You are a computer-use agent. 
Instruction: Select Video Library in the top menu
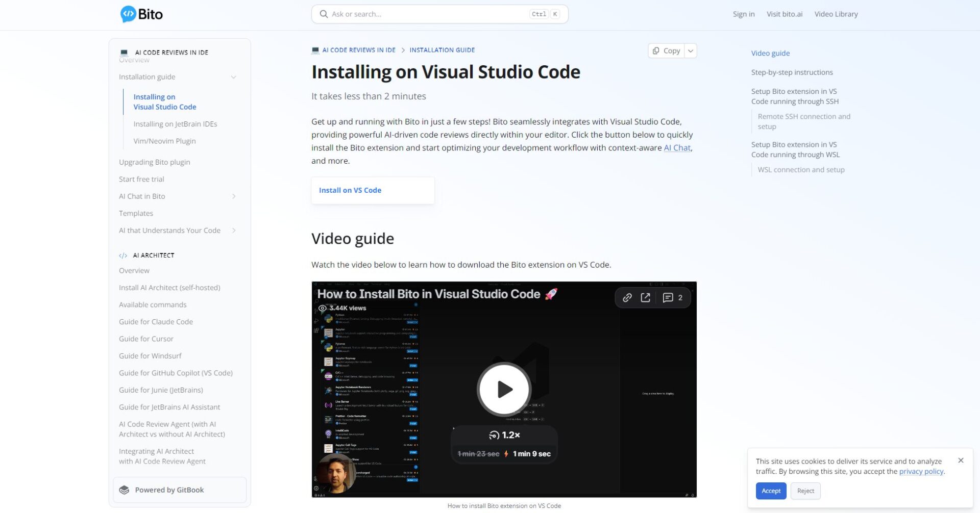click(x=836, y=14)
